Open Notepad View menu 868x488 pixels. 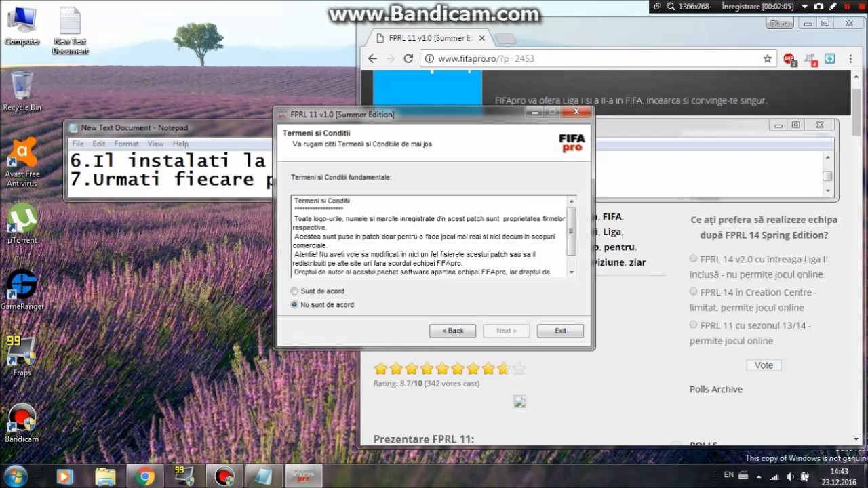[x=156, y=144]
